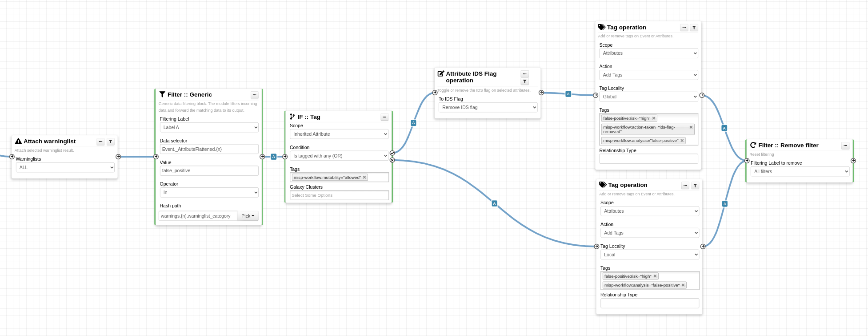Click ellipsis button on IF :: Tag node
This screenshot has height=336, width=868.
[384, 117]
